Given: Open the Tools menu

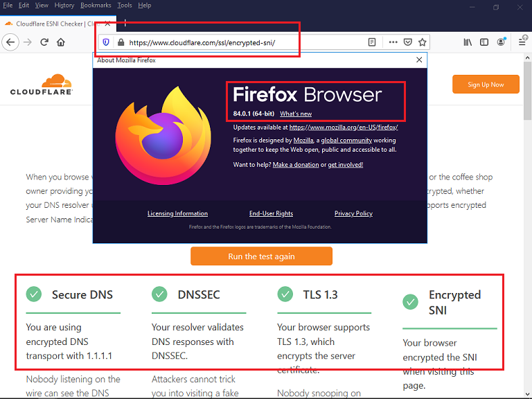Looking at the screenshot, I should pos(124,6).
